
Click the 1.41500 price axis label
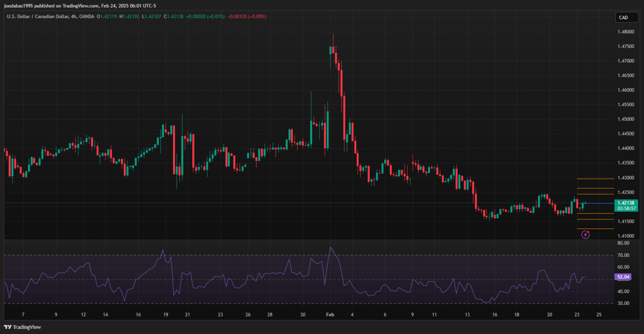(x=626, y=221)
